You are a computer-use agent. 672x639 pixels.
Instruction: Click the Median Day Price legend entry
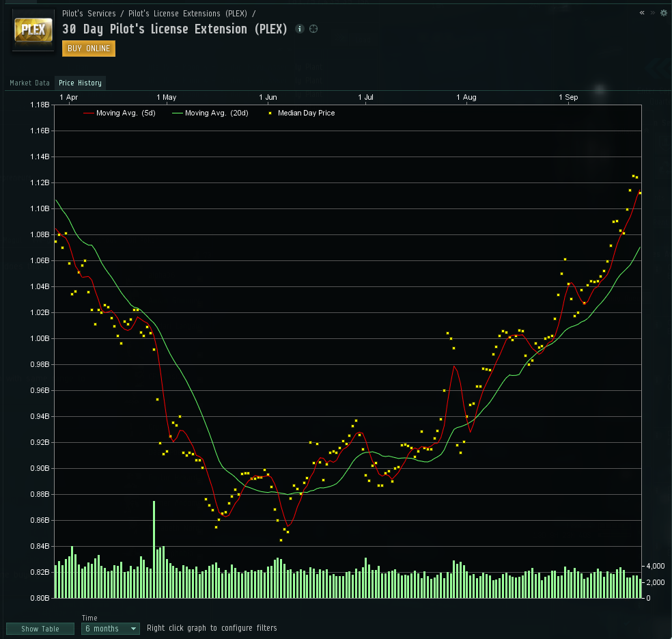pyautogui.click(x=302, y=113)
